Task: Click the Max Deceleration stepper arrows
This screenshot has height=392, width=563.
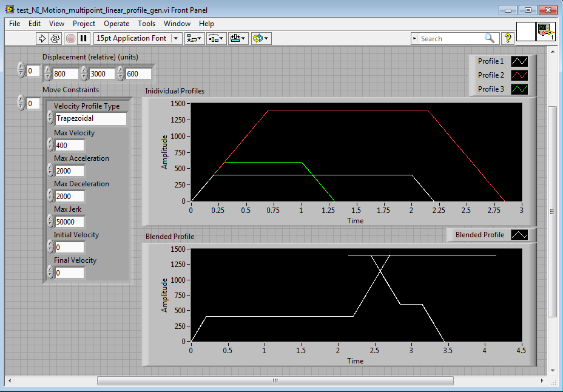Action: coord(50,196)
